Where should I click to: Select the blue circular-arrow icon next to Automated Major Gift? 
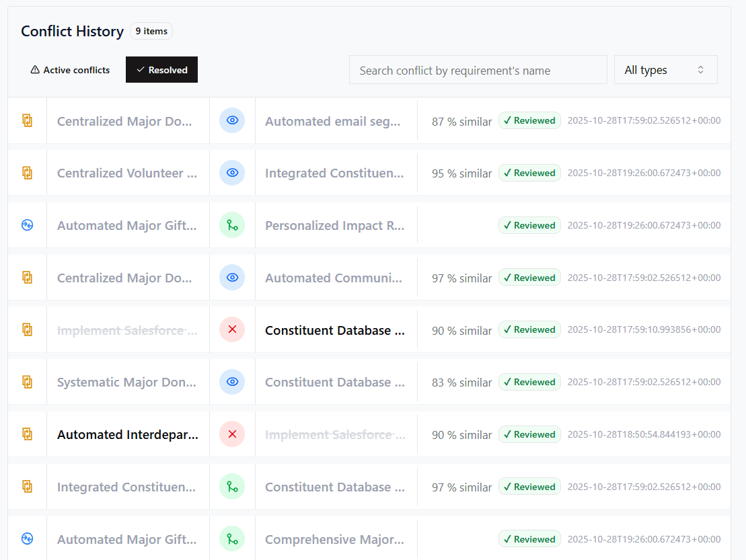click(x=27, y=225)
